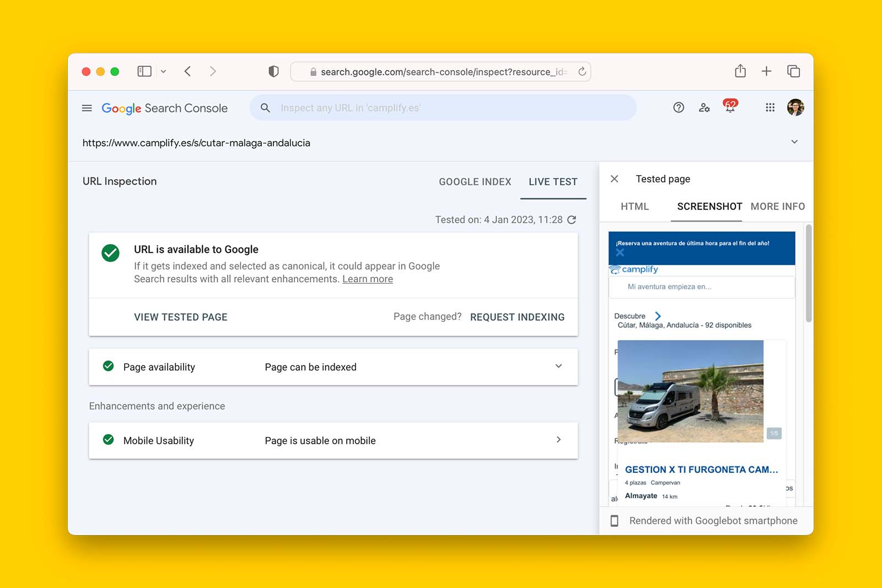
Task: Click the URL is available to Google title
Action: [x=196, y=249]
